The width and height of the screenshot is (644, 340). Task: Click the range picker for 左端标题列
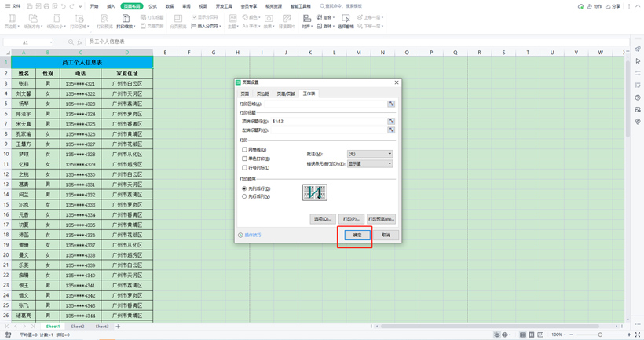(391, 130)
